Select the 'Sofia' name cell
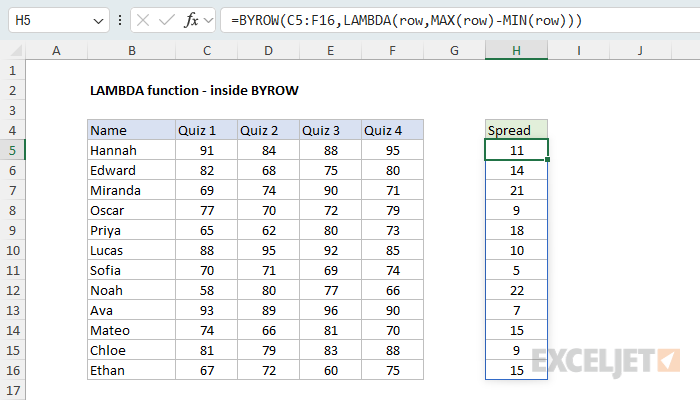 coord(132,271)
